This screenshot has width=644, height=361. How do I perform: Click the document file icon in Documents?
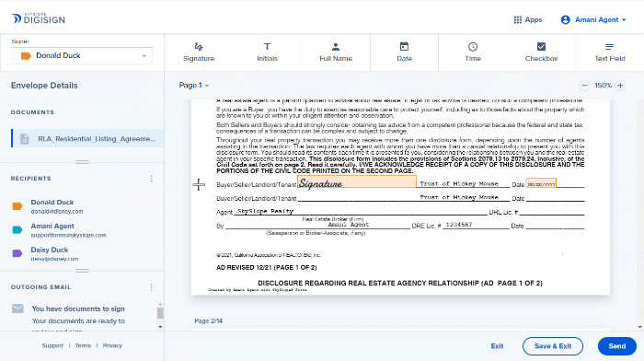point(25,139)
